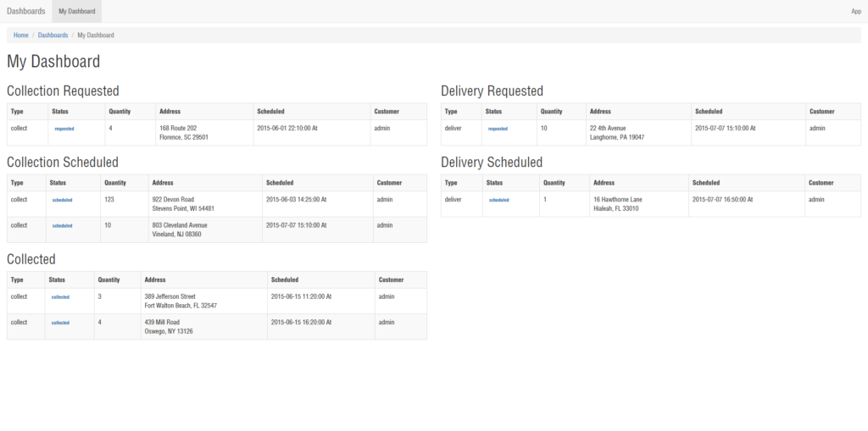Viewport: 868px width, 431px height.
Task: Click the Collection Requested section heading
Action: (x=63, y=91)
